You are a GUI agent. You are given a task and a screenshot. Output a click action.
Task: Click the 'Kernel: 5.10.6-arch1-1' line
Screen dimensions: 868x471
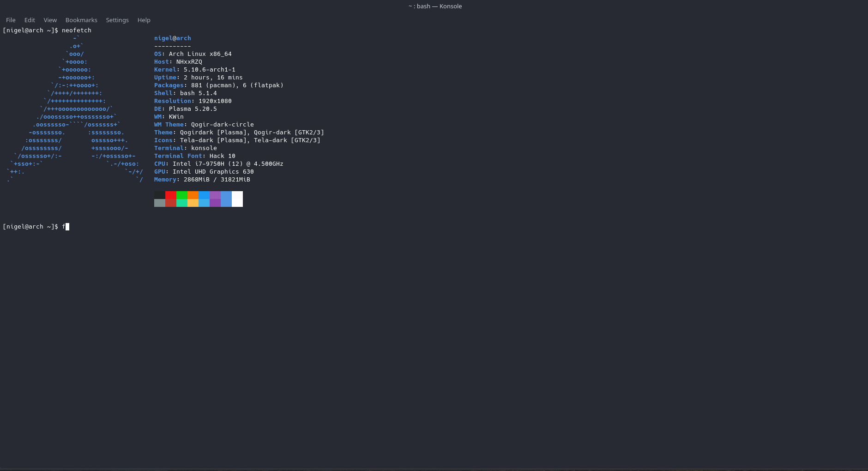tap(195, 70)
